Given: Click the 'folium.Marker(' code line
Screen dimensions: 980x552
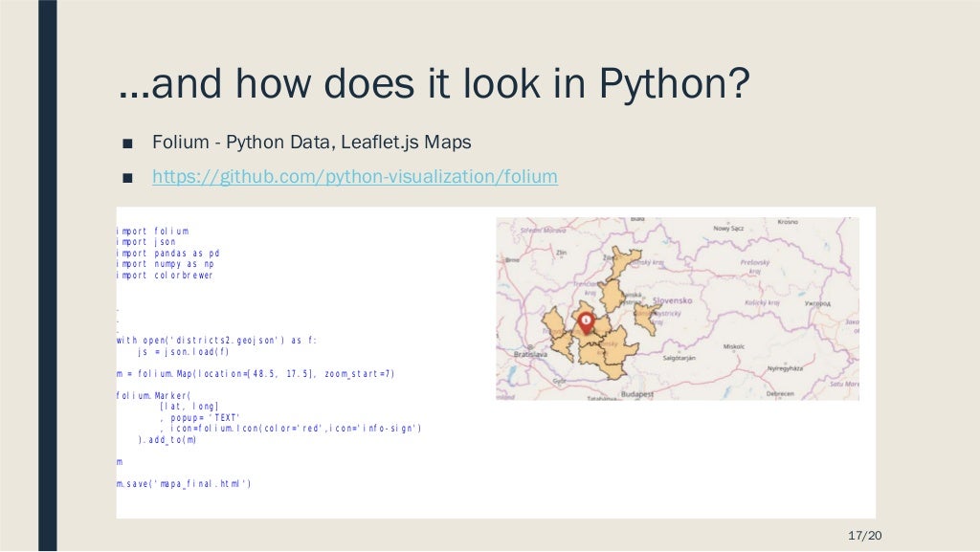Looking at the screenshot, I should click(x=154, y=396).
